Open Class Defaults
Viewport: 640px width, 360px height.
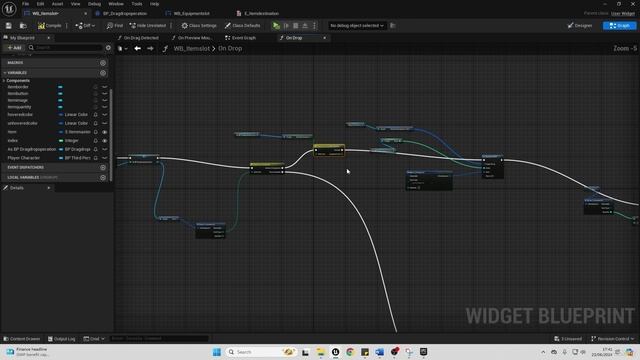tap(242, 26)
